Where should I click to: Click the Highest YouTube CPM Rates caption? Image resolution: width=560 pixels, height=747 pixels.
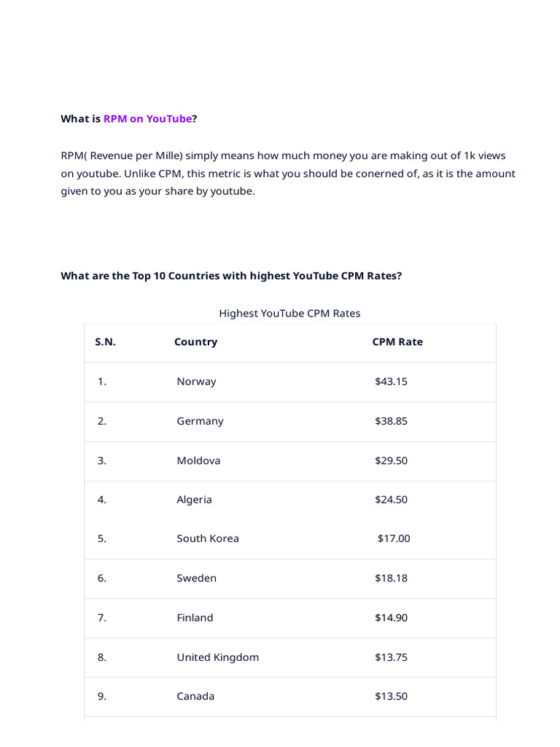289,314
